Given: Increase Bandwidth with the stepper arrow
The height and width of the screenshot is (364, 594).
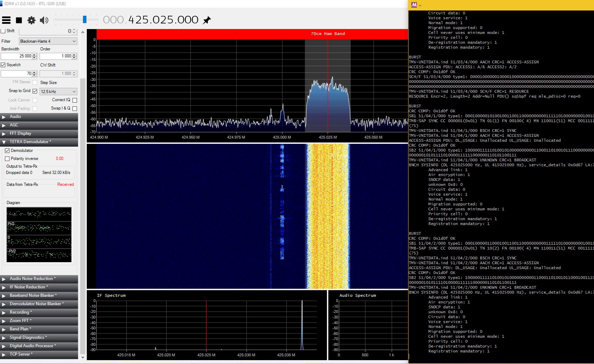Looking at the screenshot, I should pos(34,55).
